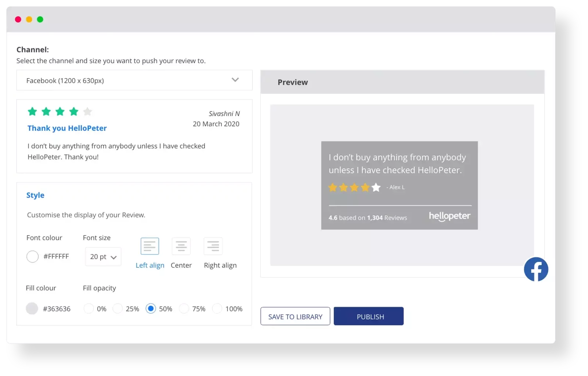
Task: Select 0% fill opacity
Action: tap(89, 308)
